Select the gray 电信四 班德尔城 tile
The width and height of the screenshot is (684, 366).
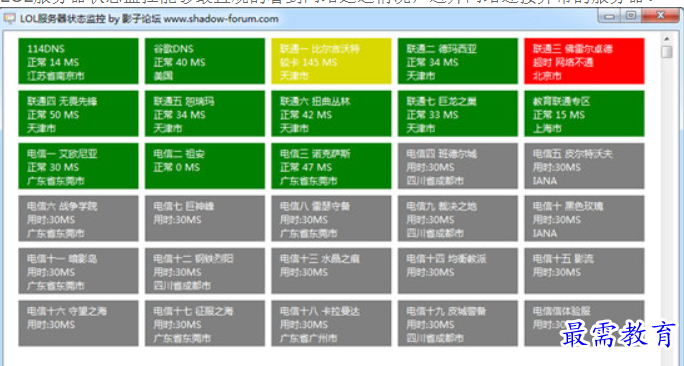click(x=458, y=166)
